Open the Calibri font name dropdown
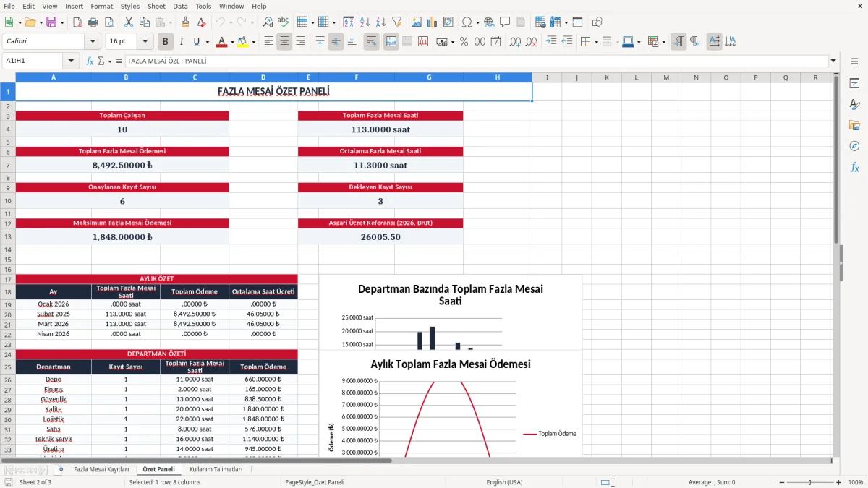The image size is (868, 488). click(92, 42)
